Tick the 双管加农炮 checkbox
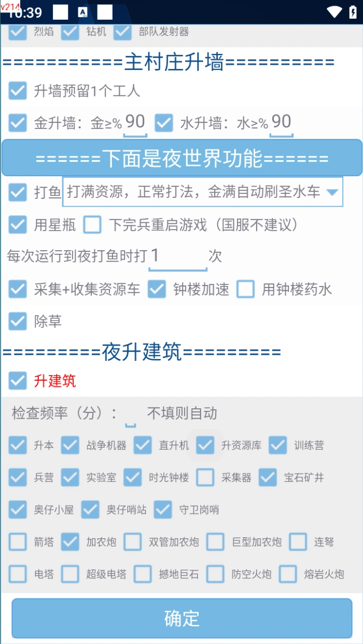Viewport: 363px width, 644px height. (x=133, y=542)
